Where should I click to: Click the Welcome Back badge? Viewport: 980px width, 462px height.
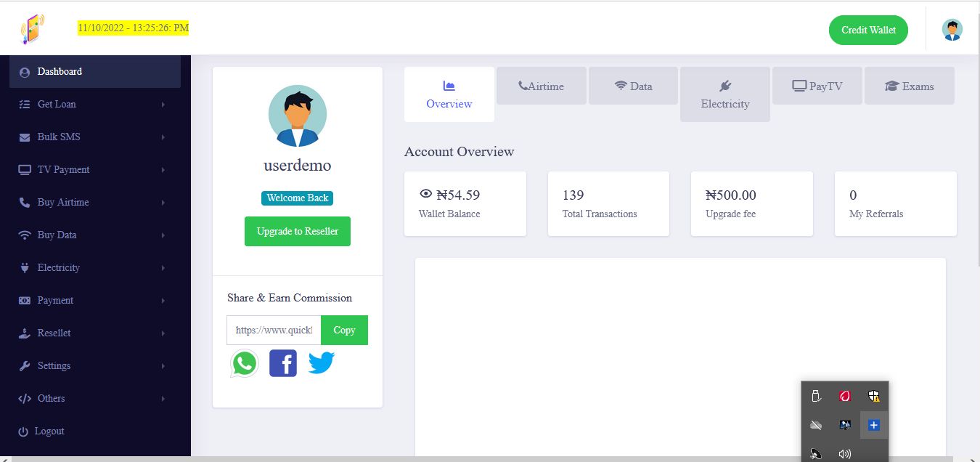298,198
